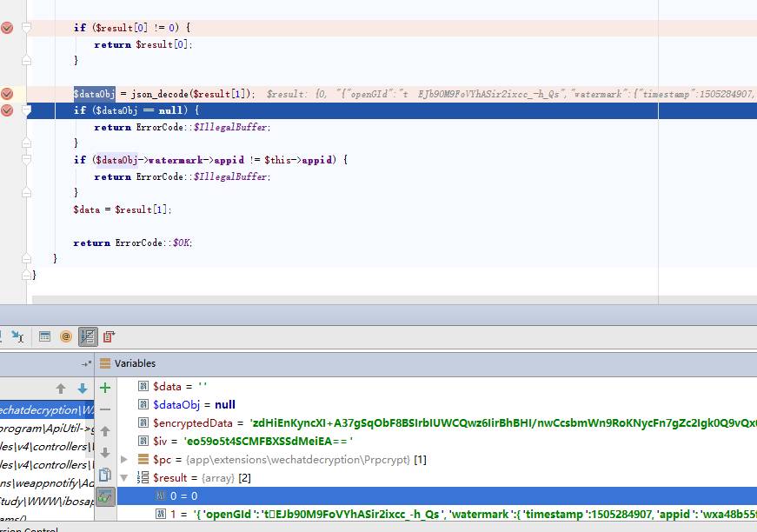Viewport: 757px width, 532px height.
Task: Click green plus to add new watch
Action: click(105, 388)
